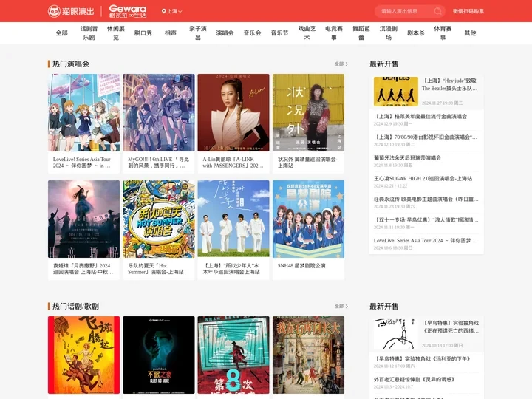This screenshot has height=399, width=532.
Task: Select the 体育赛事 category
Action: [443, 33]
